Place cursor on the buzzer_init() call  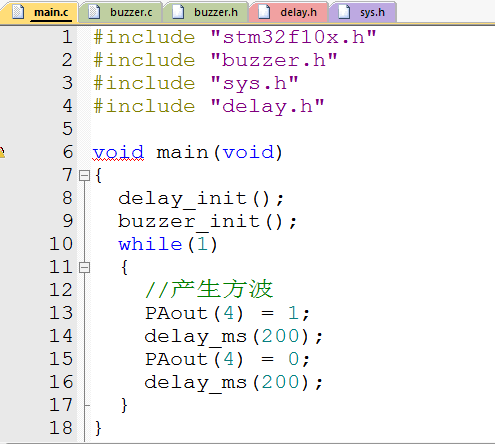(207, 222)
